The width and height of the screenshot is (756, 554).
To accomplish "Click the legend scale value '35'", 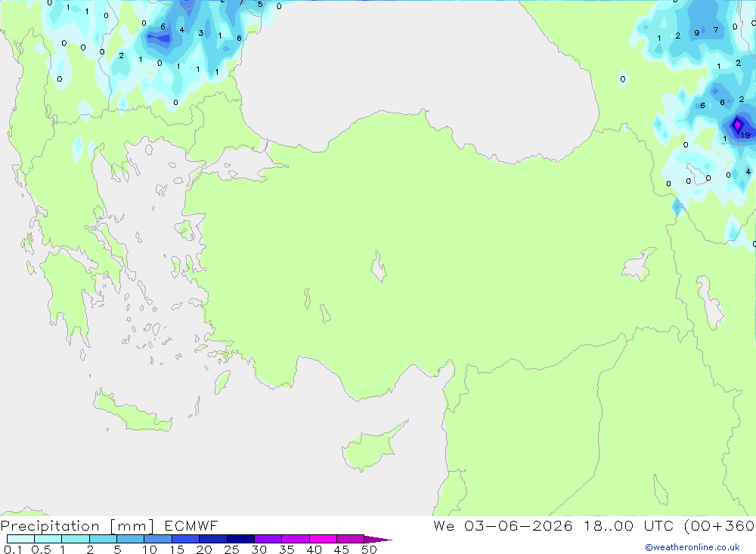I will point(287,549).
